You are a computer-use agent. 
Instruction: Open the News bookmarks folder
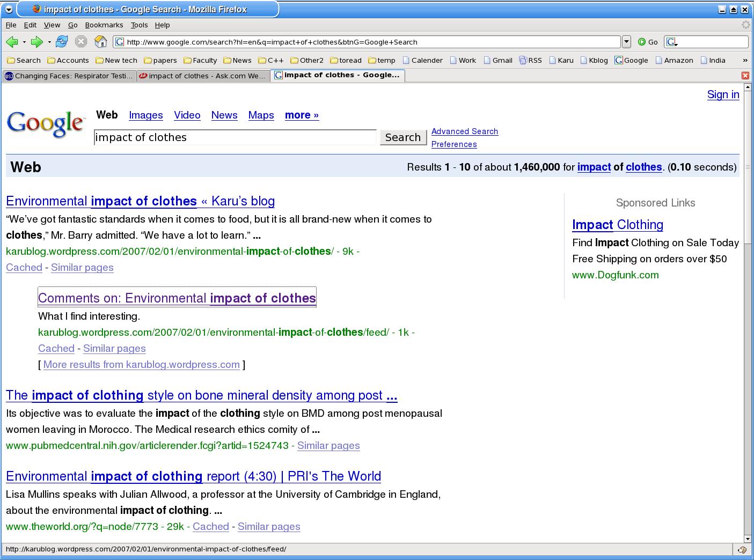237,60
